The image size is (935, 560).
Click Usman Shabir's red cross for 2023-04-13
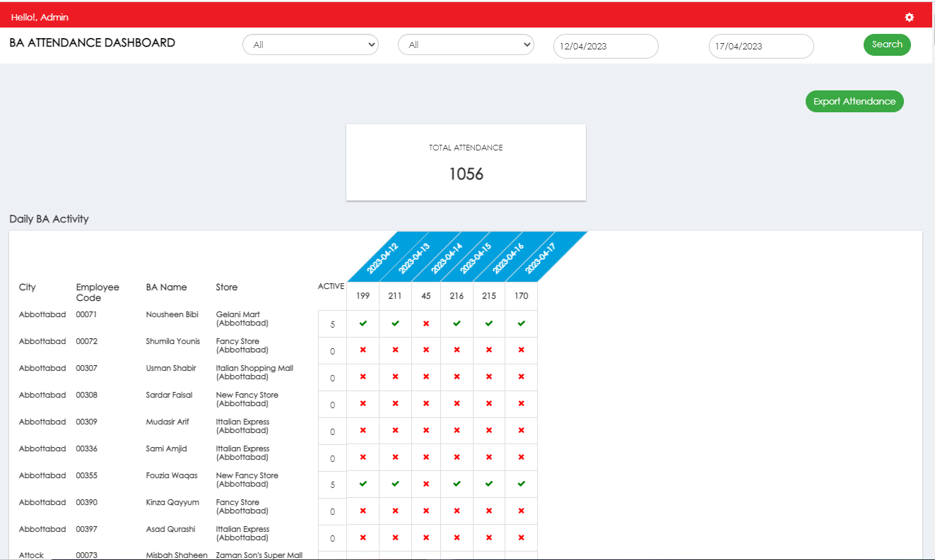point(395,377)
